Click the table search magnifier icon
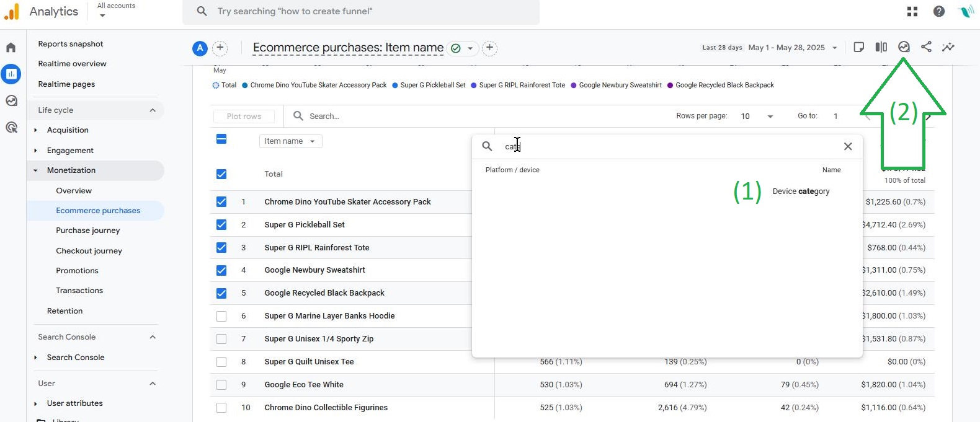980x422 pixels. tap(298, 116)
